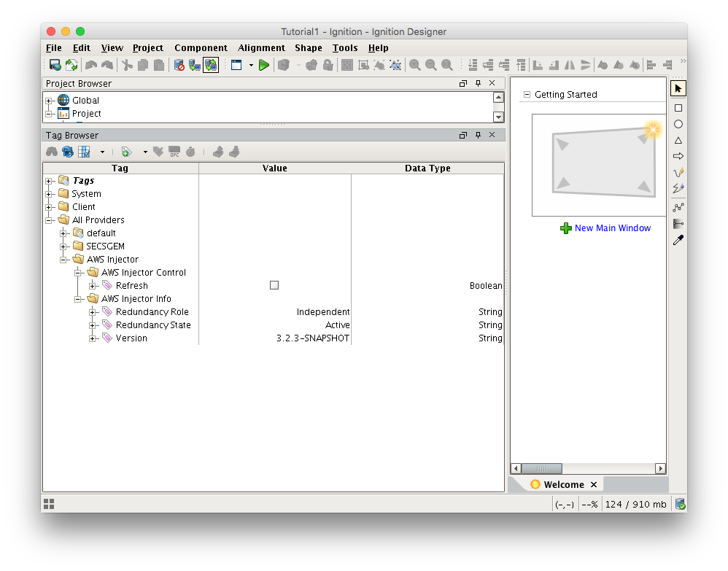Screen dimensions: 728x571
Task: Click the communication off icon
Action: coord(179,65)
